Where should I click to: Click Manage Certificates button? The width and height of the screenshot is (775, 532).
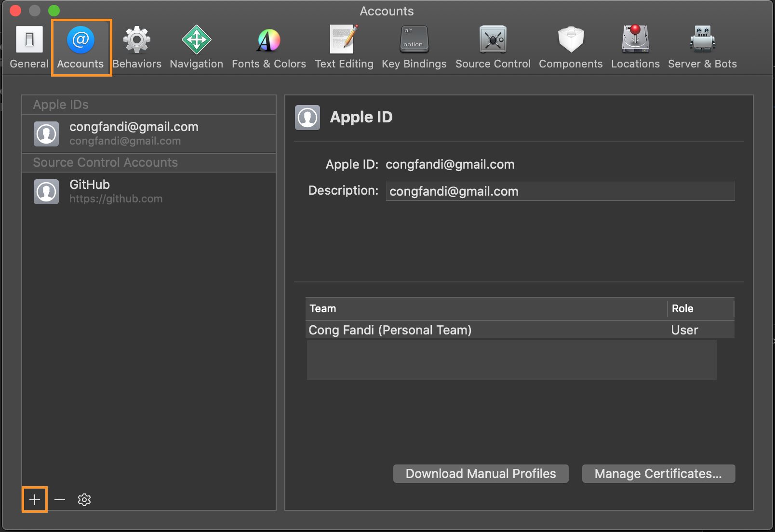pyautogui.click(x=658, y=474)
